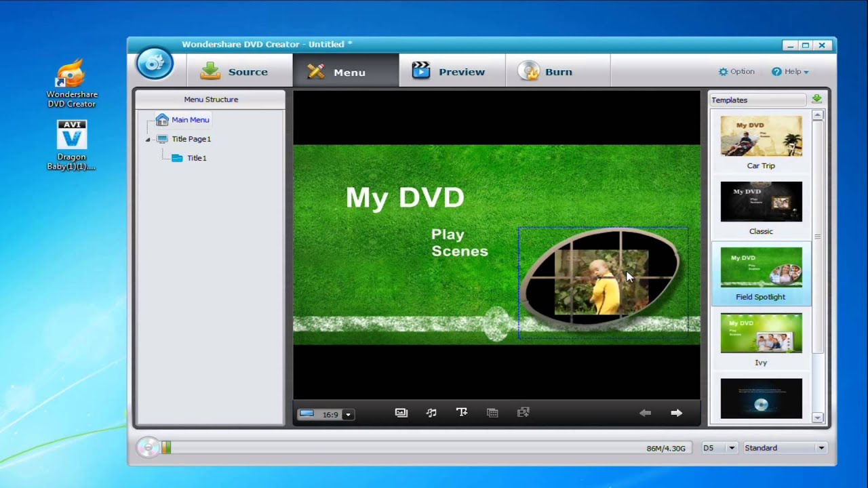This screenshot has width=868, height=488.
Task: Open the Help menu
Action: tap(790, 71)
